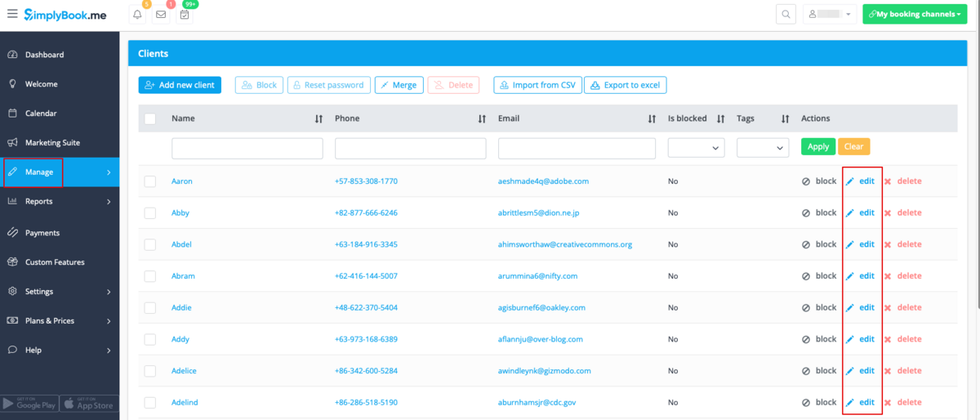Toggle the hamburger menu icon

[12, 14]
